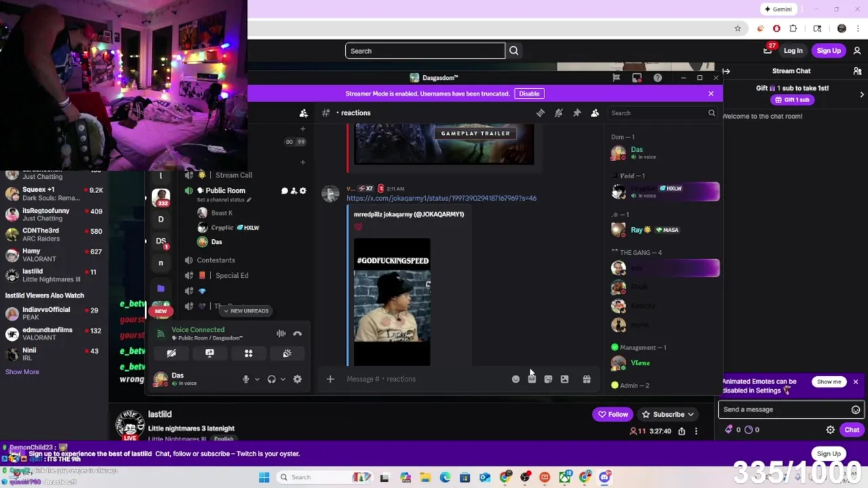Image resolution: width=868 pixels, height=488 pixels.
Task: Open soundboard button in Discord voice panel
Action: (287, 353)
